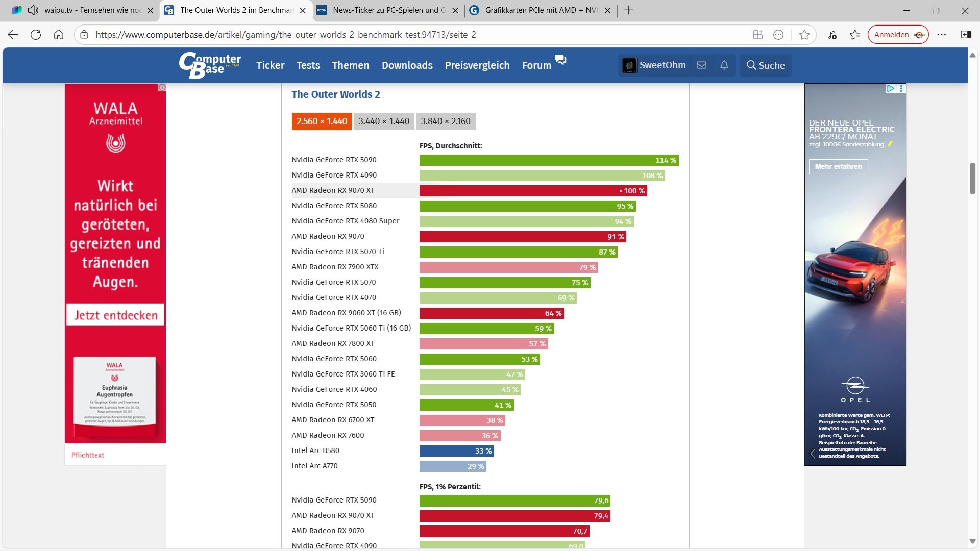Viewport: 980px width, 551px height.
Task: Click the scrollbar down arrow
Action: [x=972, y=541]
